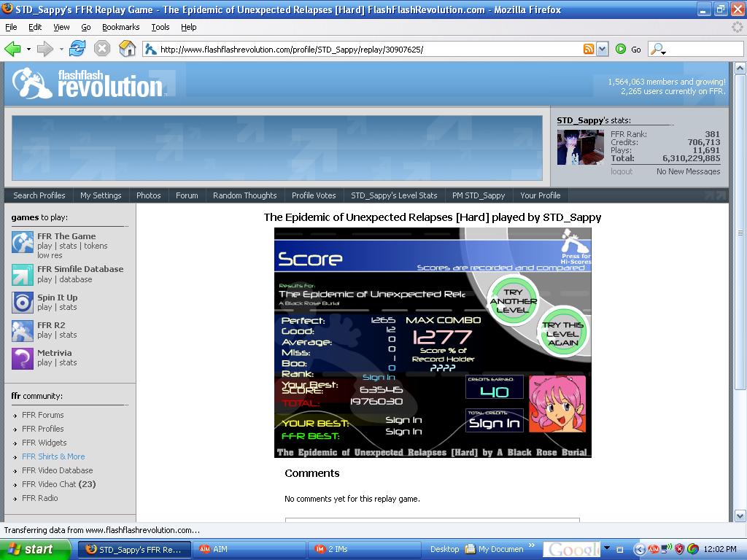747x560 pixels.
Task: Click the FFR Simfile Database arrow icon
Action: click(23, 275)
